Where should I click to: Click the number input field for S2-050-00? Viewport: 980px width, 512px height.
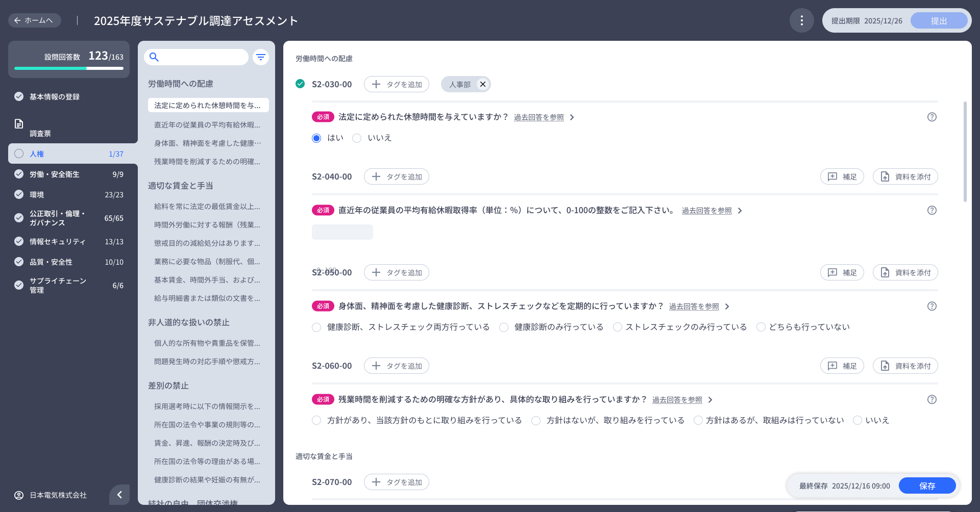tap(342, 232)
